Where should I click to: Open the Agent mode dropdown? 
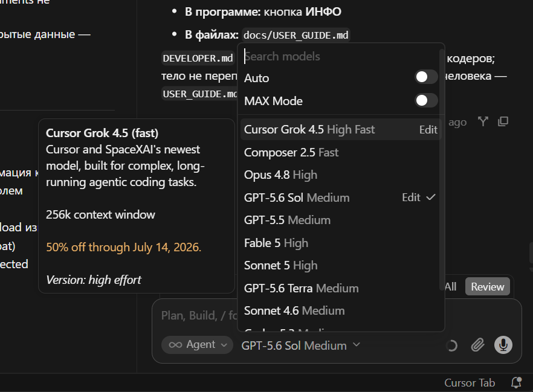pyautogui.click(x=197, y=345)
